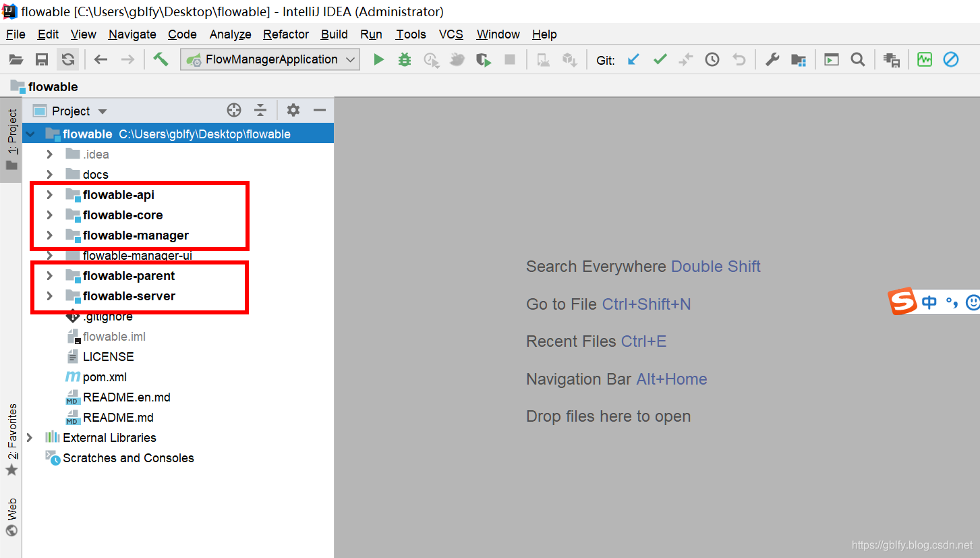The height and width of the screenshot is (558, 980).
Task: Collapse the flowable root node
Action: pos(30,134)
